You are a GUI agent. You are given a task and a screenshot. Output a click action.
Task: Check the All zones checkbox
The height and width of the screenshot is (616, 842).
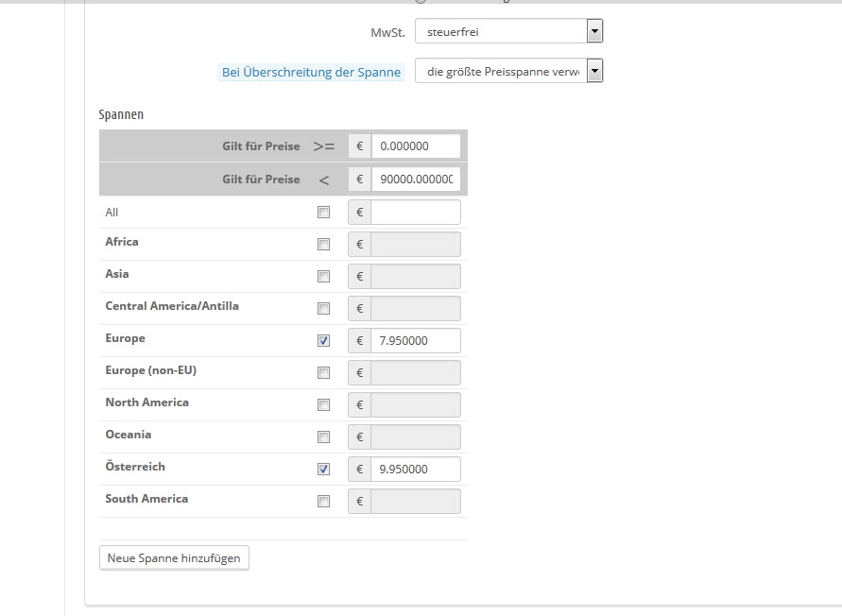point(324,213)
